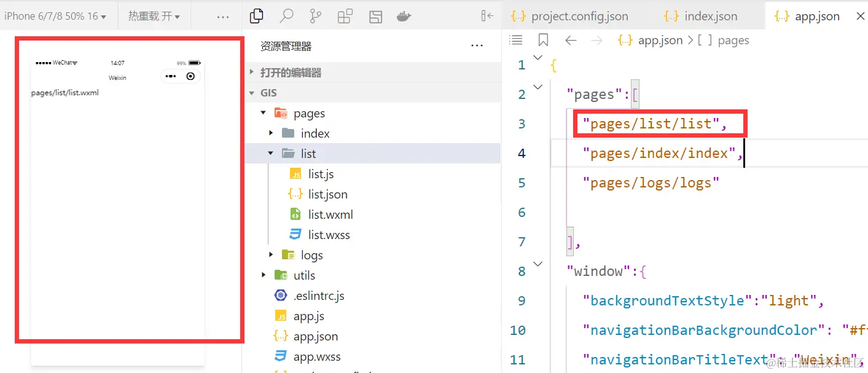Switch to the project.config.json tab

569,16
